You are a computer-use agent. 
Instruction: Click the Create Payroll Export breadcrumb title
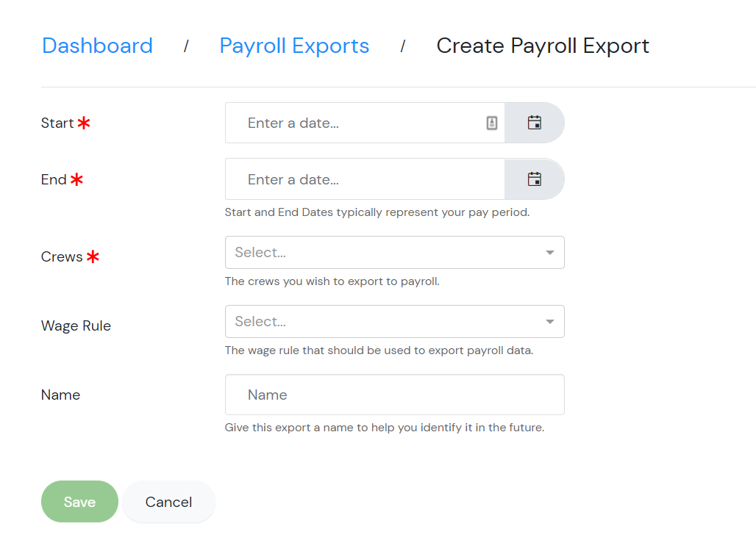[x=543, y=46]
